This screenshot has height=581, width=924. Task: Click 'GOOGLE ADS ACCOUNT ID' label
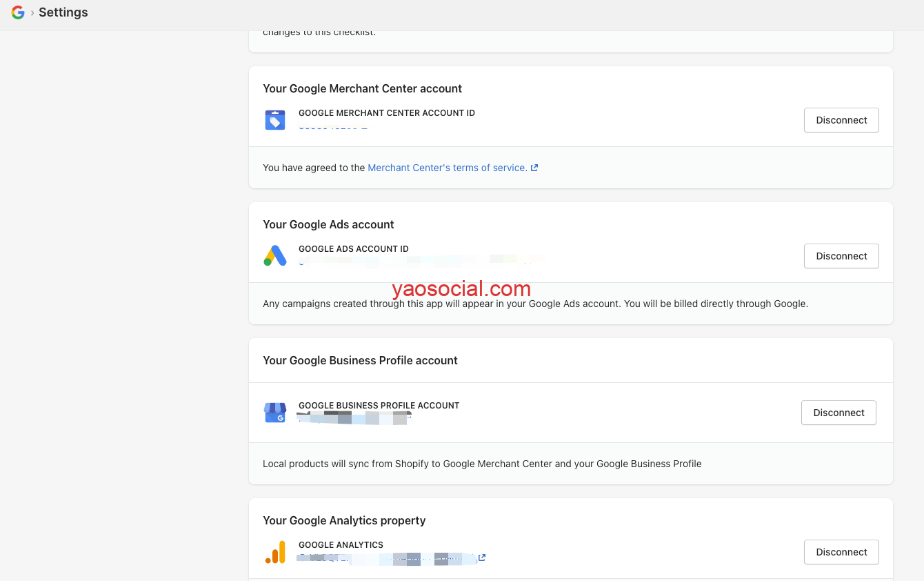click(354, 249)
